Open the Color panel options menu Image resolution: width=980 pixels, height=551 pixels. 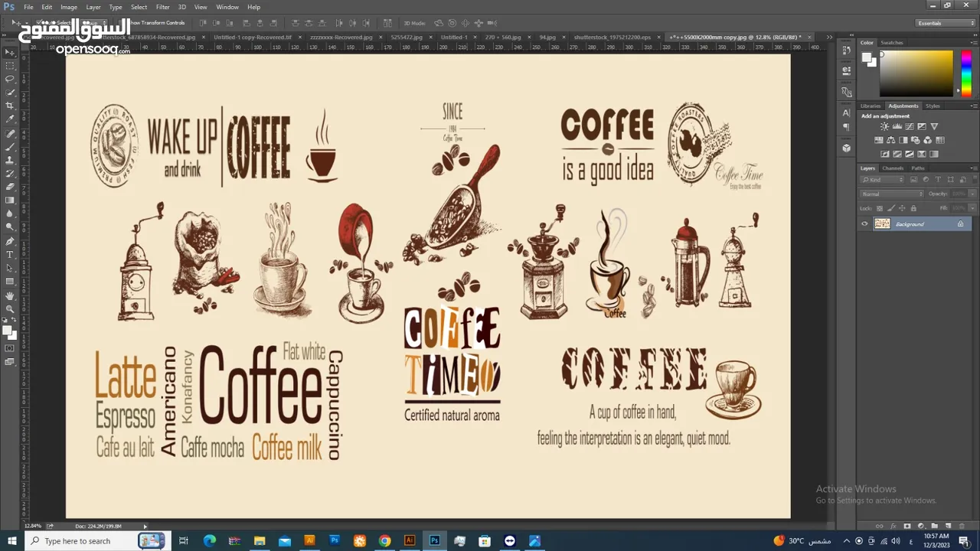[x=973, y=43]
